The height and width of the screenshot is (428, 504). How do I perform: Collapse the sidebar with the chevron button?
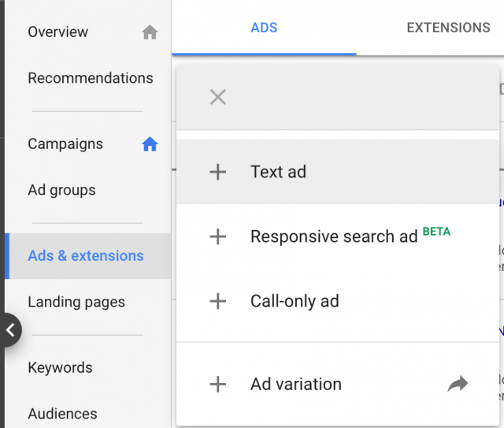tap(11, 329)
